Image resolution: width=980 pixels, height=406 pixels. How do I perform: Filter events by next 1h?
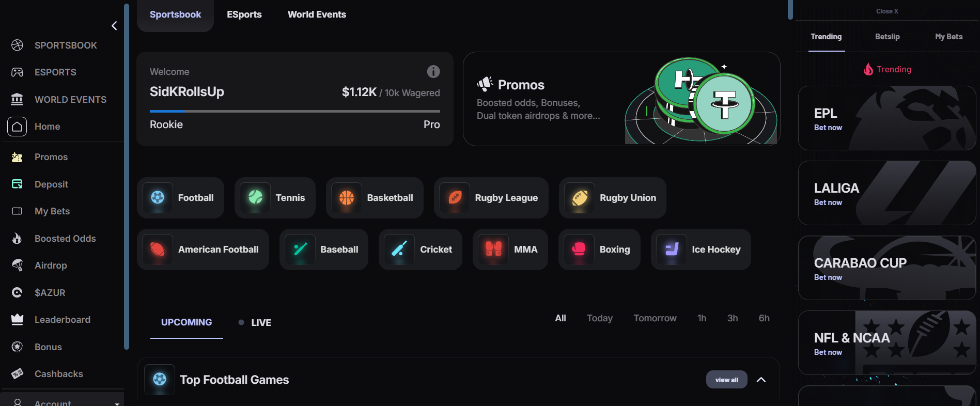pyautogui.click(x=702, y=318)
